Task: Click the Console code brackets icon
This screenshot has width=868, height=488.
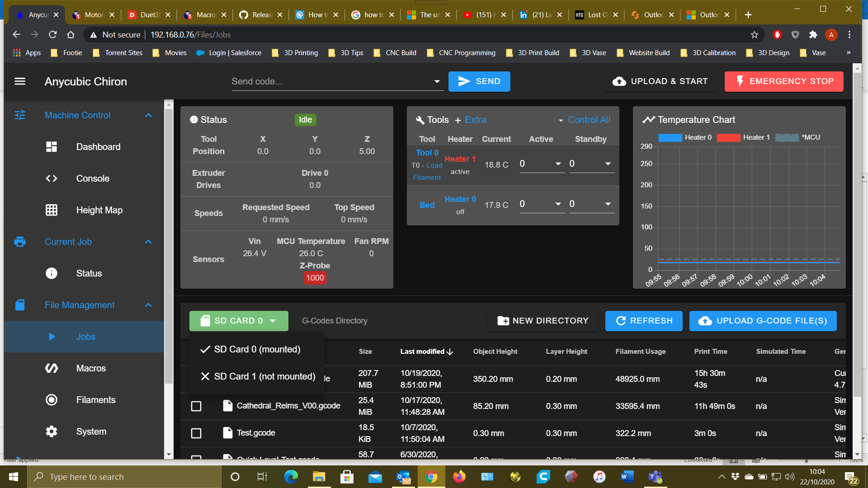Action: pos(52,178)
